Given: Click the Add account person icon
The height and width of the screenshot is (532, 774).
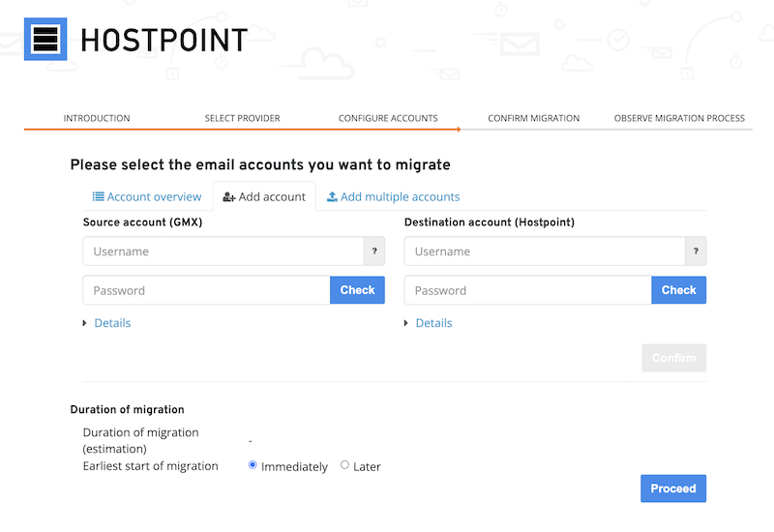Looking at the screenshot, I should (x=229, y=197).
